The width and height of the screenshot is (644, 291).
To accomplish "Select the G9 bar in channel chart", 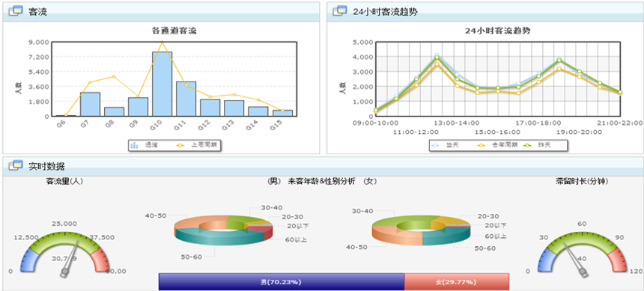I will (x=138, y=107).
